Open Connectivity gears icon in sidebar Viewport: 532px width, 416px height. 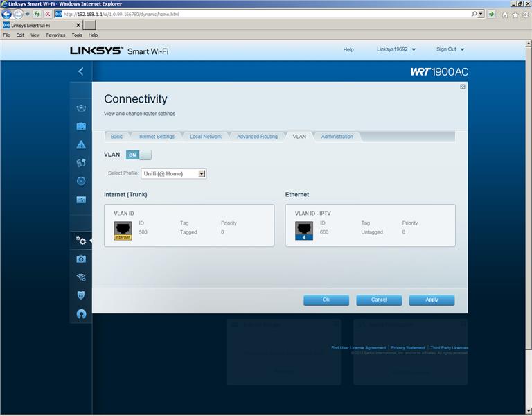(81, 241)
